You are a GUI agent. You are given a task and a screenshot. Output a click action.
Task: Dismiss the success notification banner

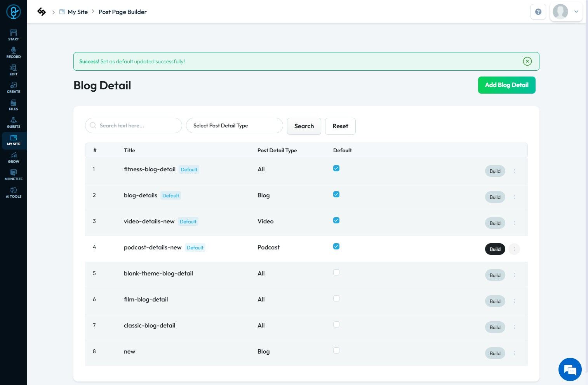(x=527, y=61)
